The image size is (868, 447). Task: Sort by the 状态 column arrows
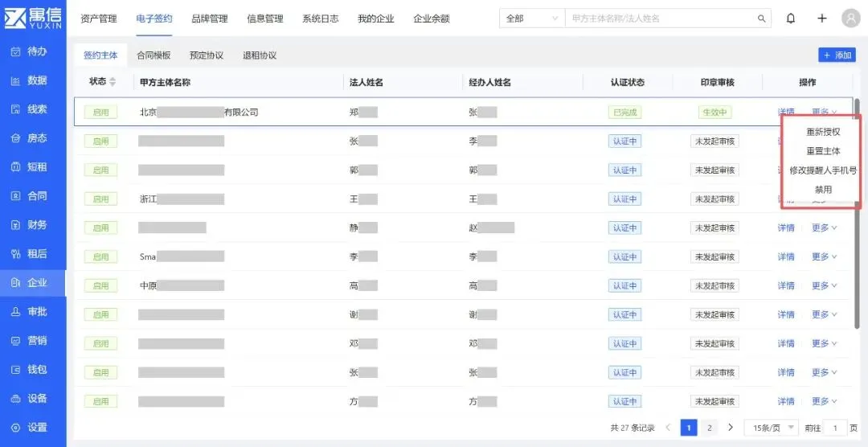(x=113, y=82)
